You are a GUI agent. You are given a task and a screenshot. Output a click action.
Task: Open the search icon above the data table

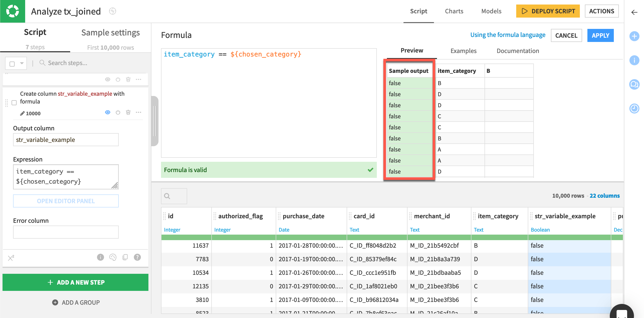click(x=167, y=196)
